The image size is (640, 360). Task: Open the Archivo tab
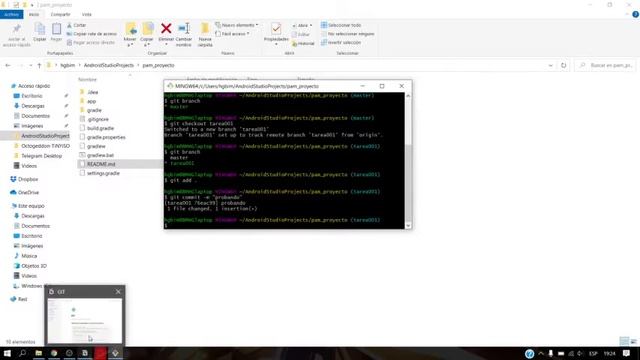(x=11, y=14)
